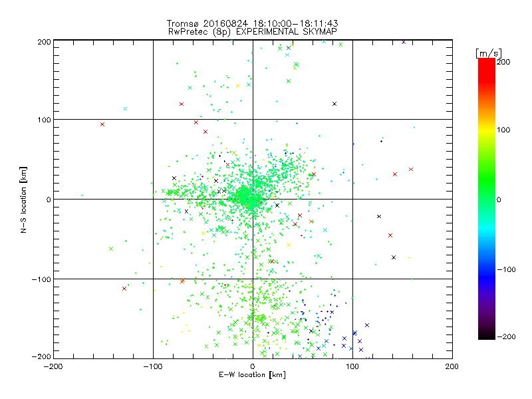Select the easternmost red X marker near 40 km north
Image resolution: width=532 pixels, height=399 pixels.
411,170
